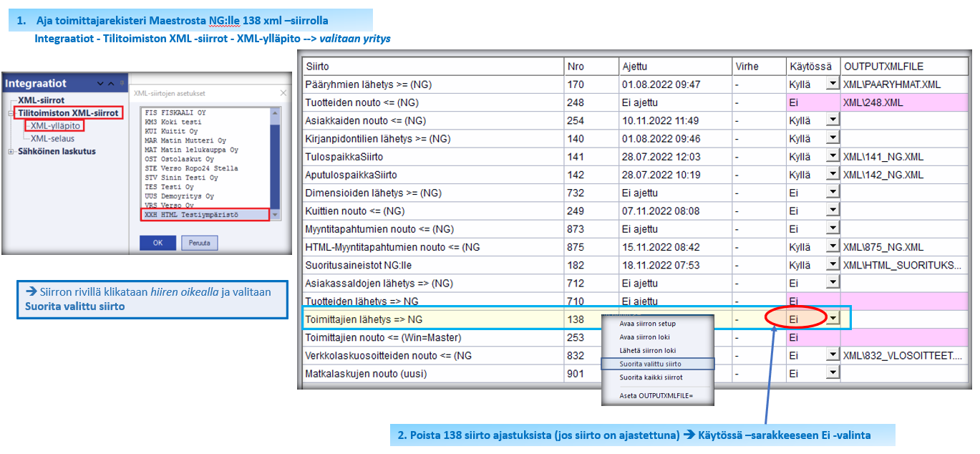Close the XML-siirtojen asetukset dialog
This screenshot has height=454, width=980.
point(283,93)
